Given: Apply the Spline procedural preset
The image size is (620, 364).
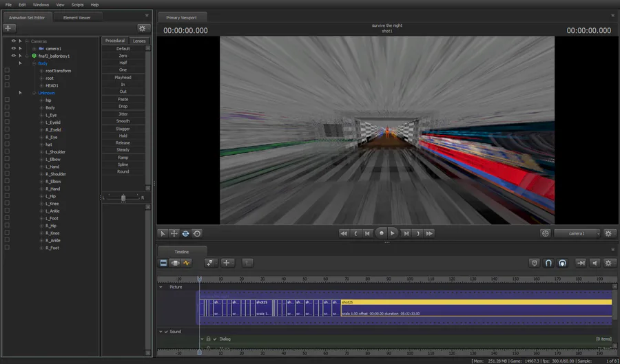Looking at the screenshot, I should pos(123,164).
